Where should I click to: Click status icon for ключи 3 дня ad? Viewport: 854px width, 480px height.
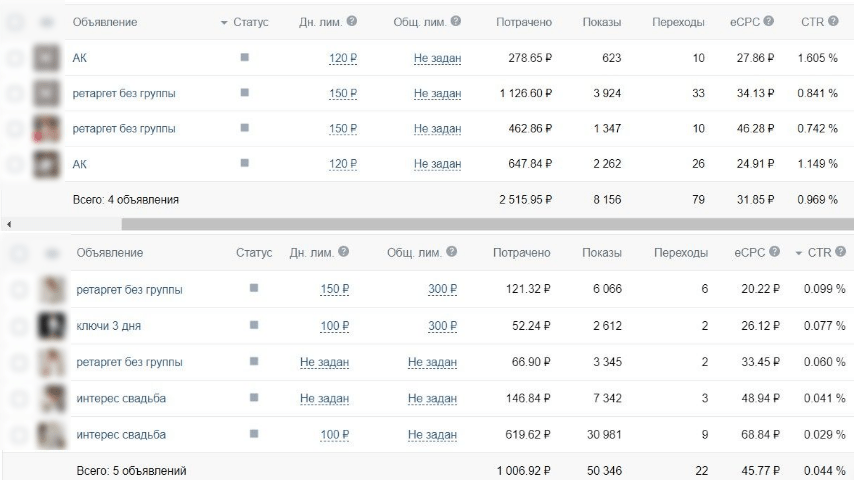254,325
